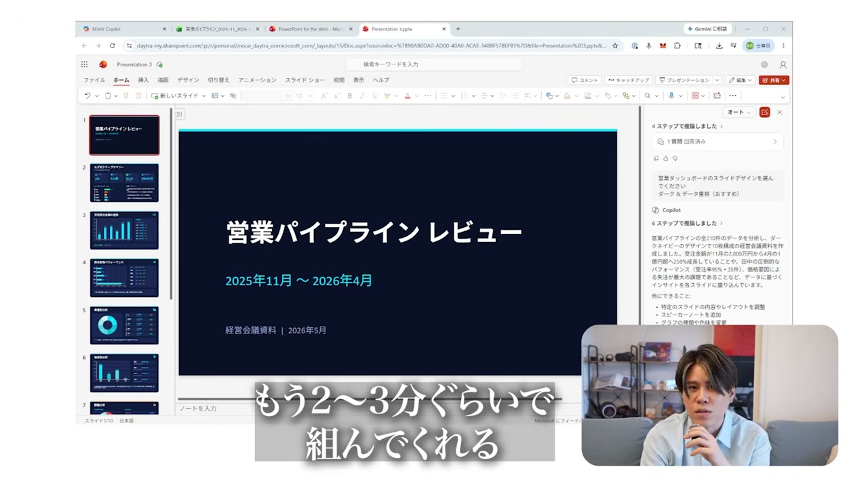Image resolution: width=868 pixels, height=488 pixels.
Task: Click the undo arrow icon
Action: click(87, 96)
